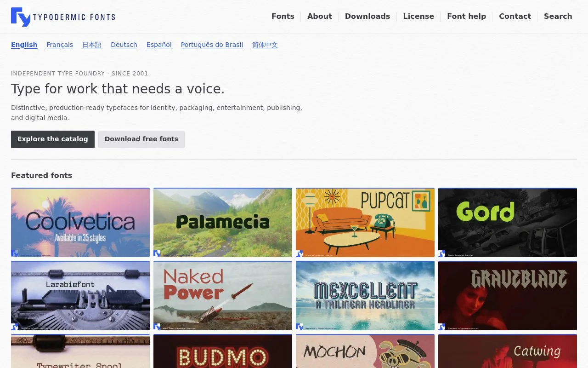Open Search from the navigation
588x368 pixels.
click(x=558, y=17)
